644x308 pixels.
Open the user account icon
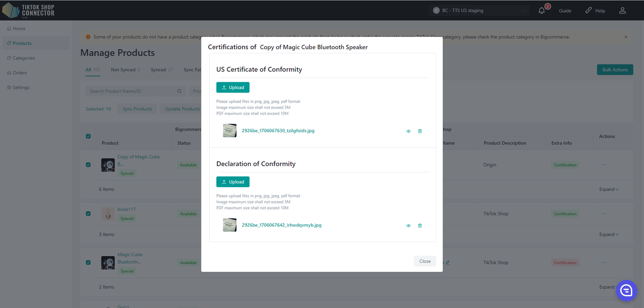(x=622, y=11)
